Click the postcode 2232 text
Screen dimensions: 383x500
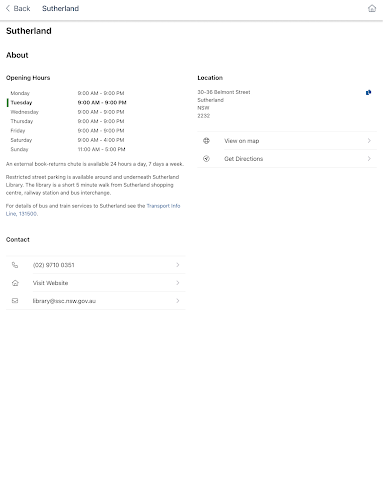tap(204, 116)
